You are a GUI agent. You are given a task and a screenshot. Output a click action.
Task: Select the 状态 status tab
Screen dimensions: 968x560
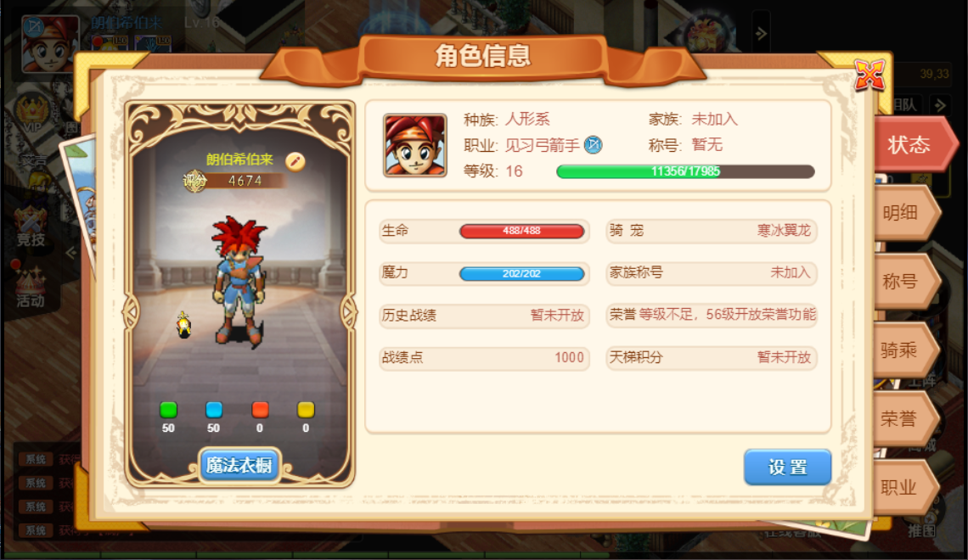click(915, 145)
